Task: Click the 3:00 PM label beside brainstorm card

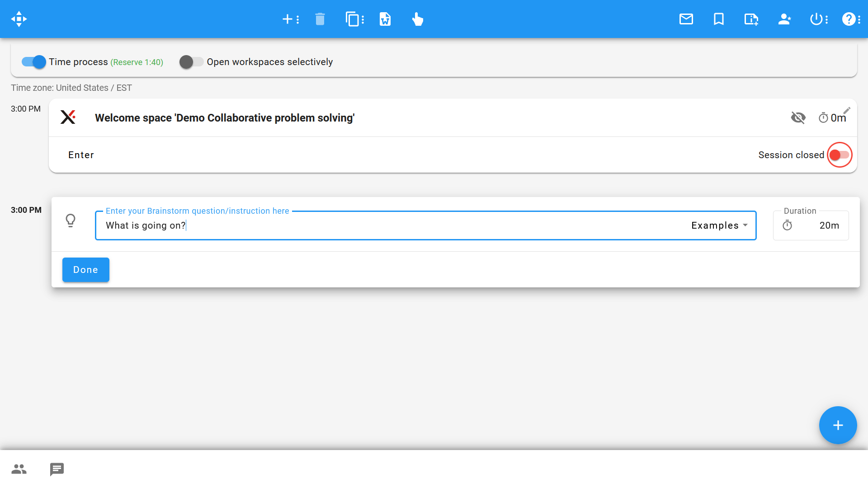Action: 26,210
